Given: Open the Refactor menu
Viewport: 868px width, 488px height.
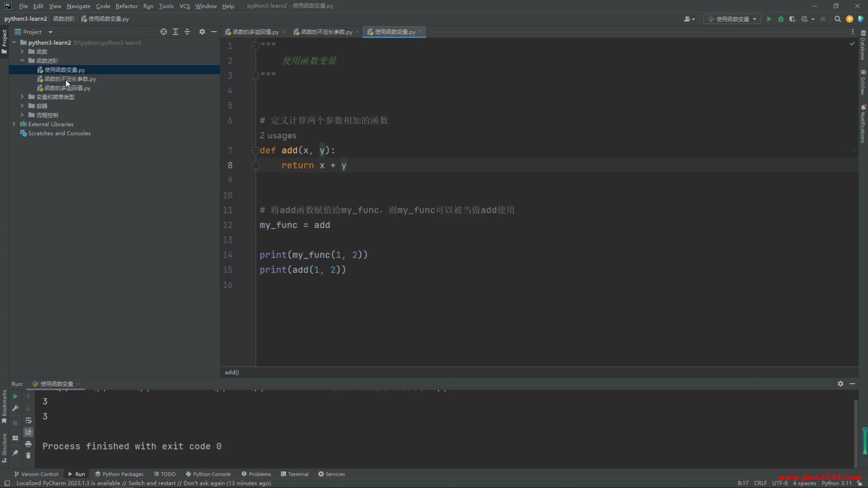Looking at the screenshot, I should [x=127, y=6].
